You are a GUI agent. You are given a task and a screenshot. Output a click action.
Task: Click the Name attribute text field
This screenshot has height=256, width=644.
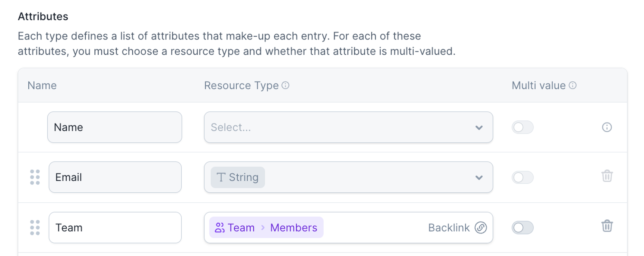point(114,127)
